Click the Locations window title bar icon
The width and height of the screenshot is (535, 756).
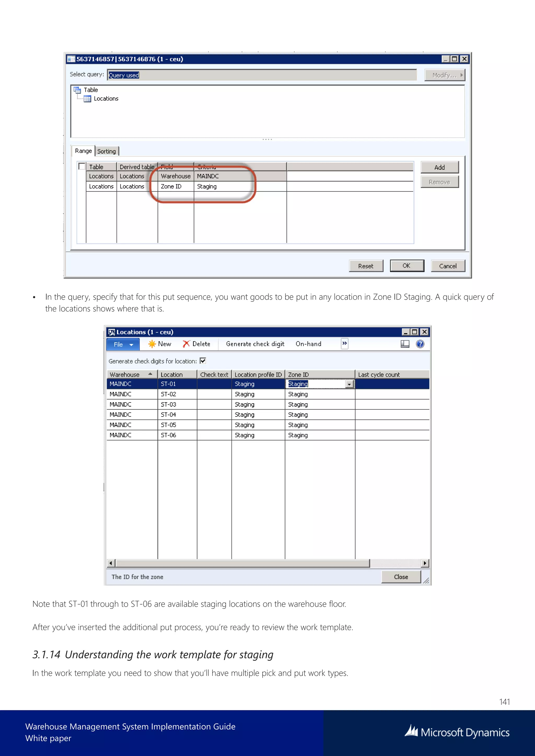112,332
